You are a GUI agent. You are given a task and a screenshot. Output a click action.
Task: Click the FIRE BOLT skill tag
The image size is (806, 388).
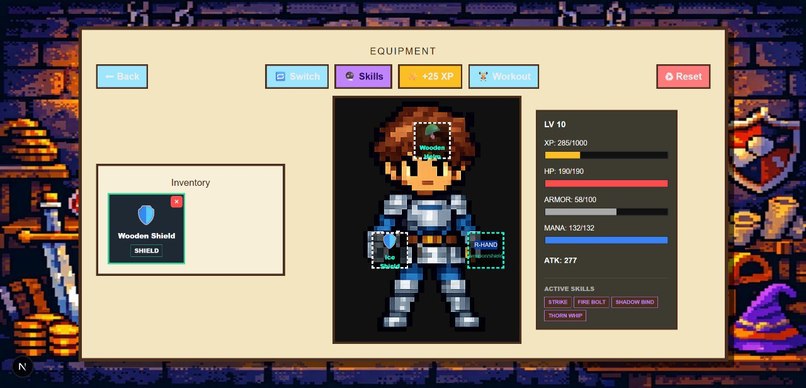(591, 302)
